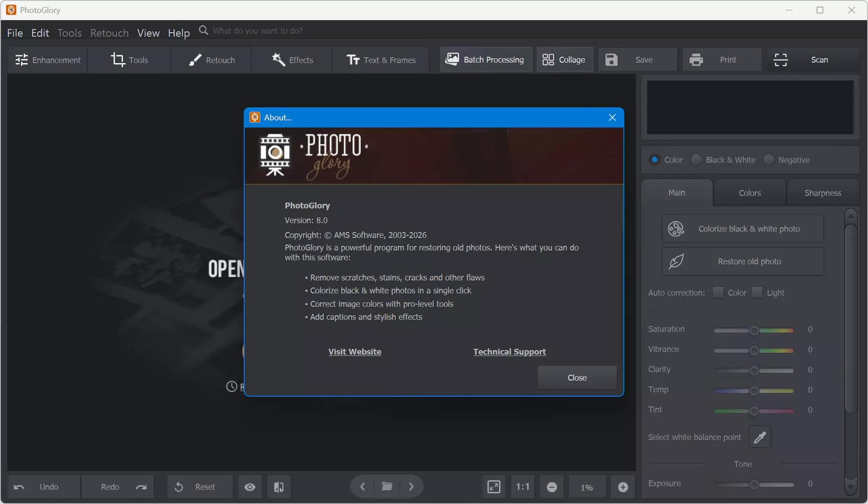
Task: Enable auto correction Color checkbox
Action: click(718, 293)
